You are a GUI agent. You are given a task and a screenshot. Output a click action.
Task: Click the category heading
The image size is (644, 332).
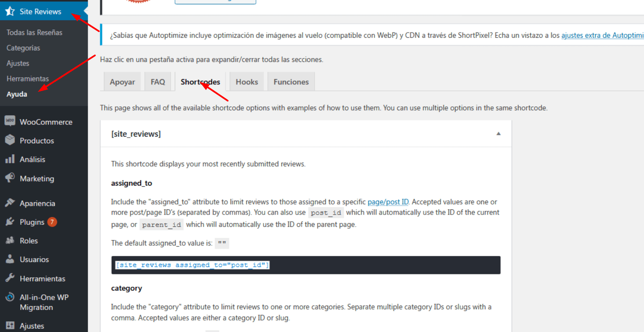[127, 288]
